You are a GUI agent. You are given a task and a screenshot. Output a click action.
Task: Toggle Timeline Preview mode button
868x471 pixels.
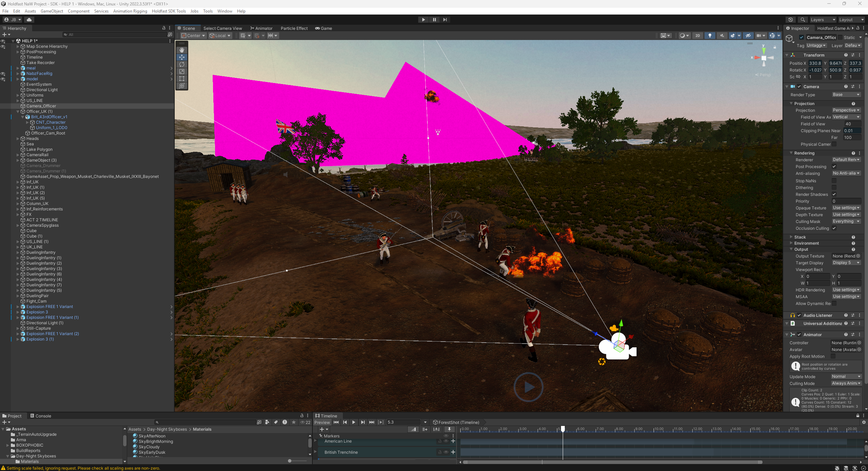[x=322, y=422]
